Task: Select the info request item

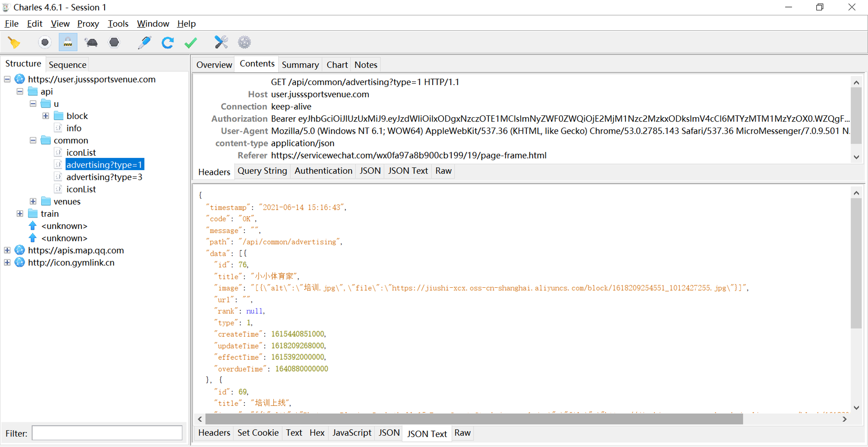Action: coord(74,128)
